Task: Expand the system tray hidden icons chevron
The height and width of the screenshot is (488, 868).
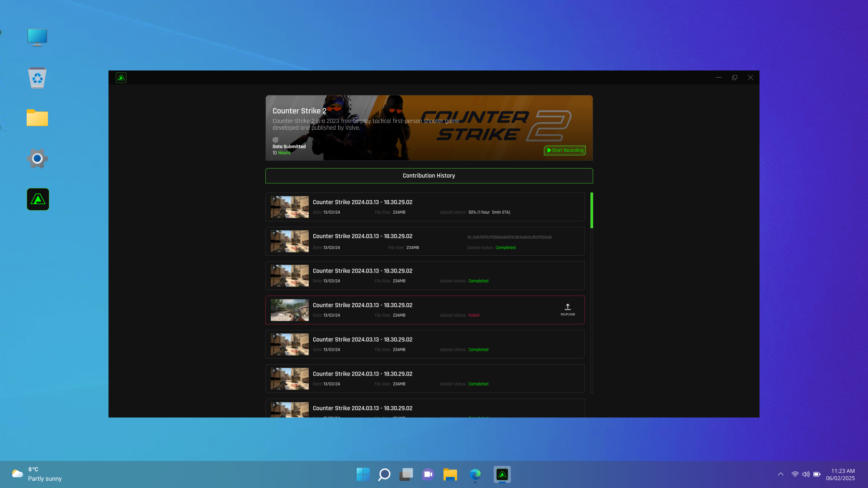Action: [781, 474]
